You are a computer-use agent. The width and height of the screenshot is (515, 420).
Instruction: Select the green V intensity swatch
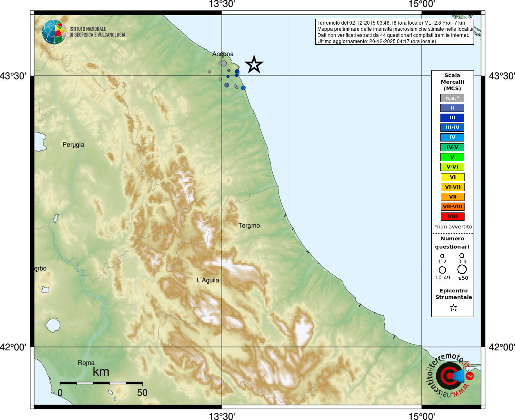point(452,157)
